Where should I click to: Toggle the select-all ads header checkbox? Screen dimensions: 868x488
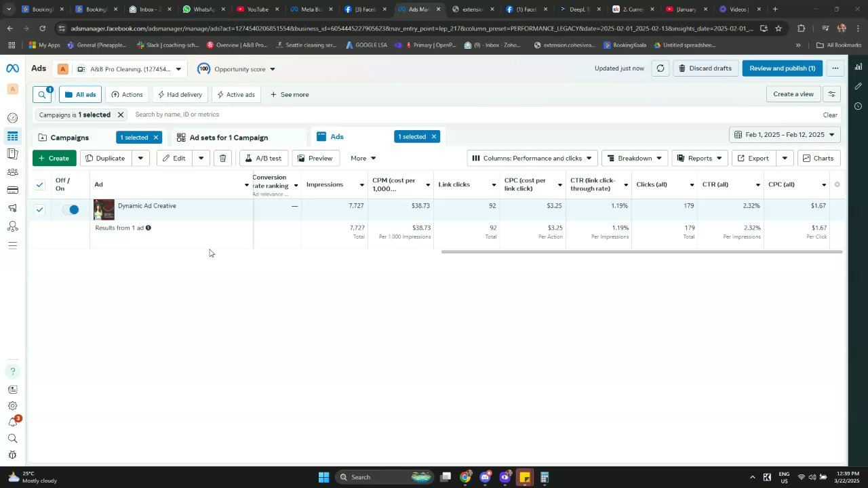39,184
